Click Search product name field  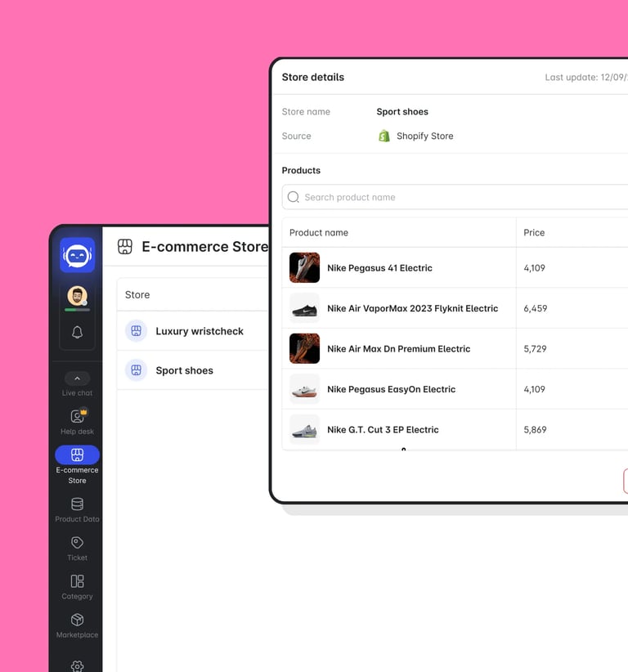click(455, 197)
